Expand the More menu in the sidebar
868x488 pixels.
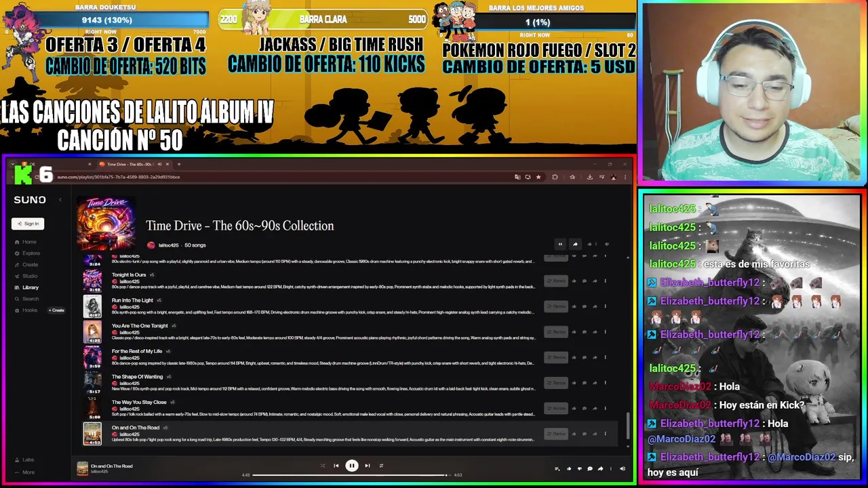(24, 472)
